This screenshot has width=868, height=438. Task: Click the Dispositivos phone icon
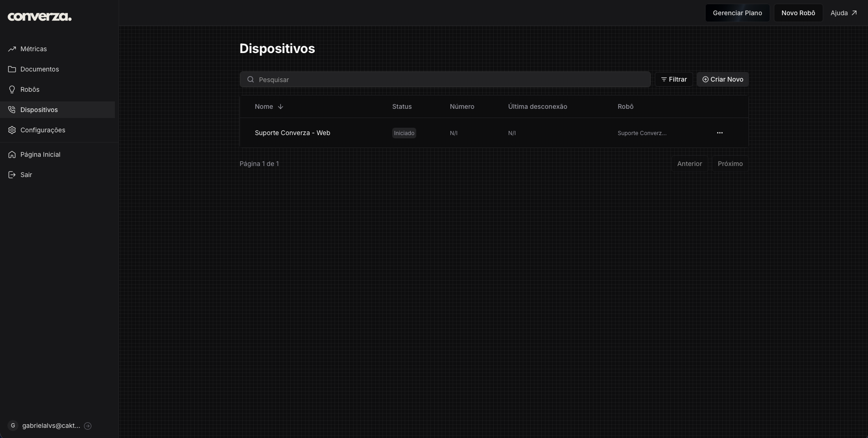click(12, 110)
